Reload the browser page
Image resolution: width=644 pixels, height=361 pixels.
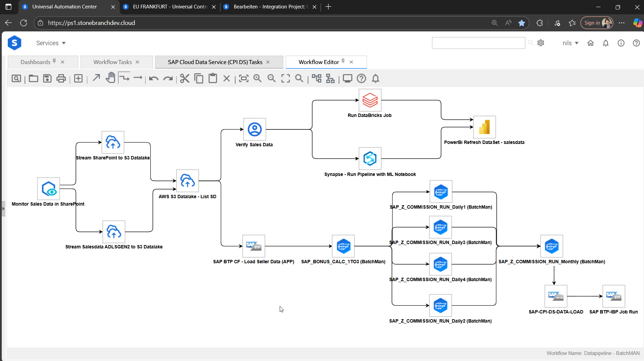24,23
